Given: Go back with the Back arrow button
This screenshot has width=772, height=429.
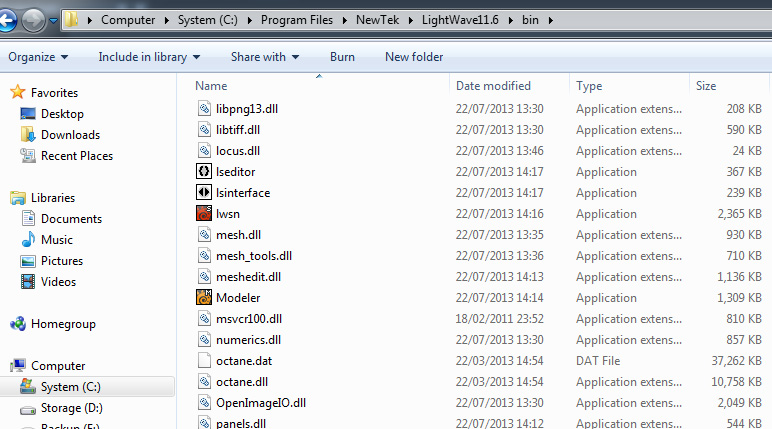Looking at the screenshot, I should (7, 21).
